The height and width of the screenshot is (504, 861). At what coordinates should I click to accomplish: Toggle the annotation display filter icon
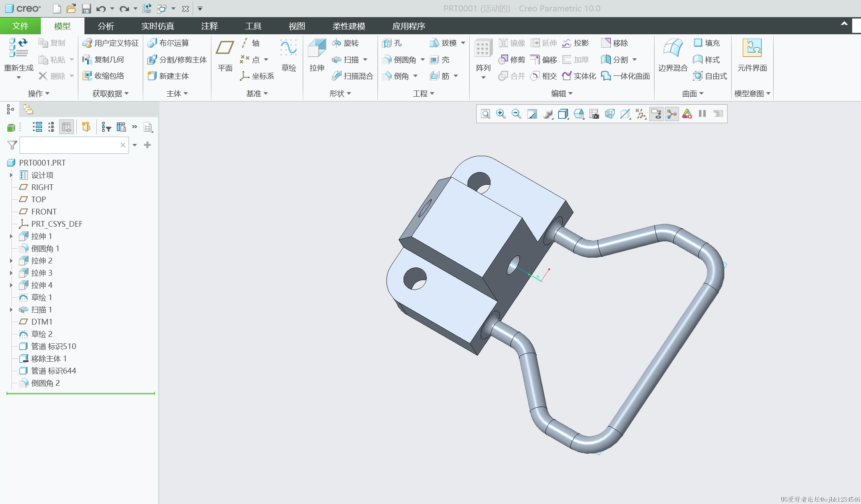(656, 114)
